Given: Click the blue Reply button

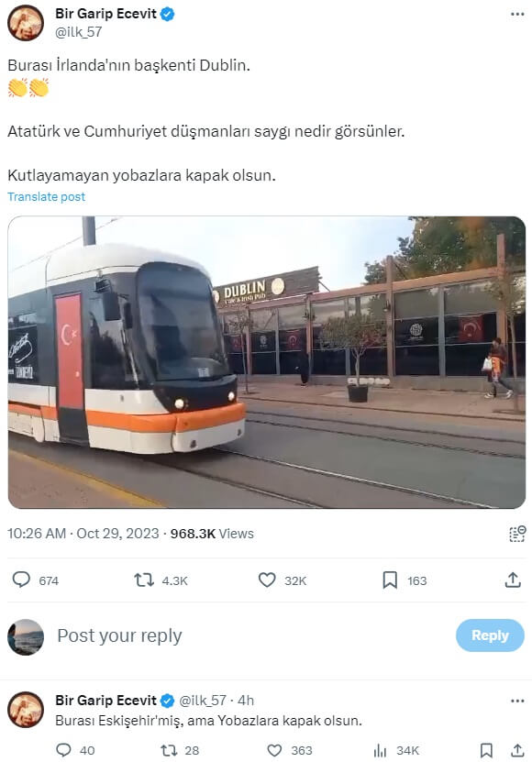Looking at the screenshot, I should click(x=490, y=635).
